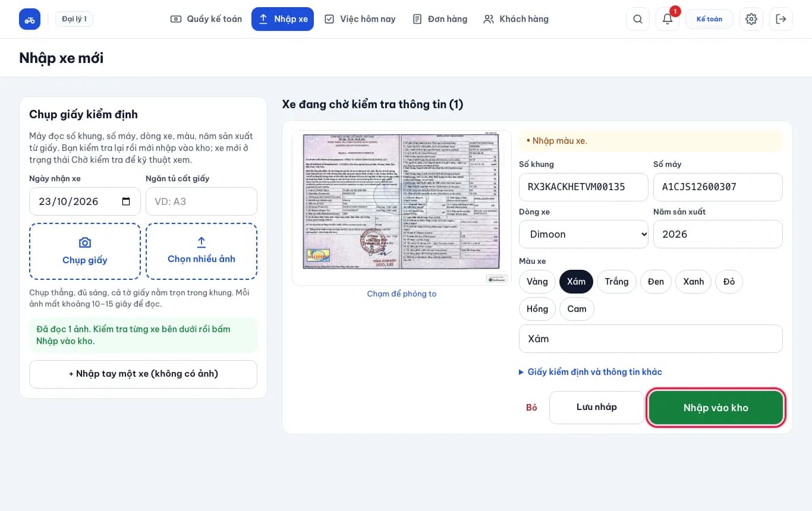This screenshot has width=812, height=511.
Task: Go to Quầy kế toán tab
Action: click(206, 19)
